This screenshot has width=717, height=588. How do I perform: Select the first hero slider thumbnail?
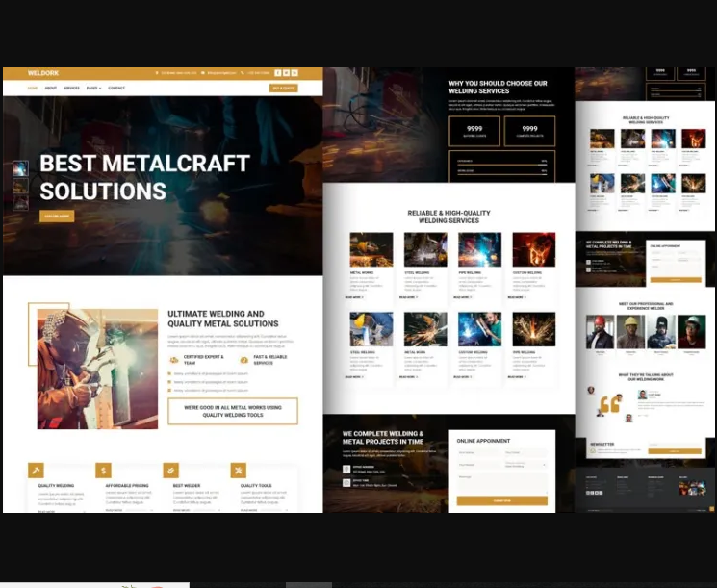click(x=20, y=168)
